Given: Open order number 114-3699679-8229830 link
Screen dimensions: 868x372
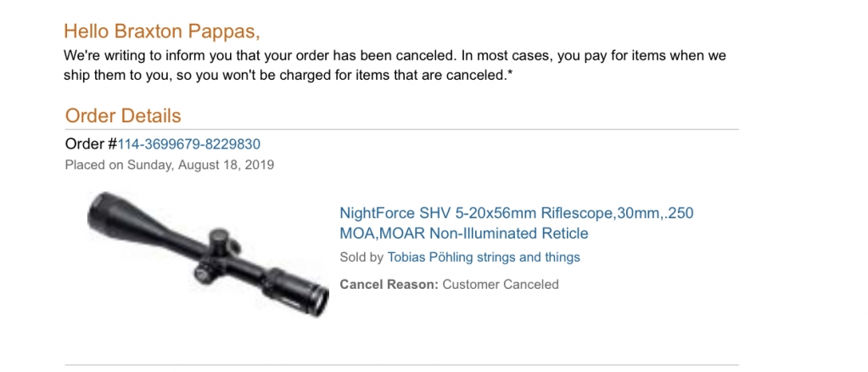Looking at the screenshot, I should [188, 144].
